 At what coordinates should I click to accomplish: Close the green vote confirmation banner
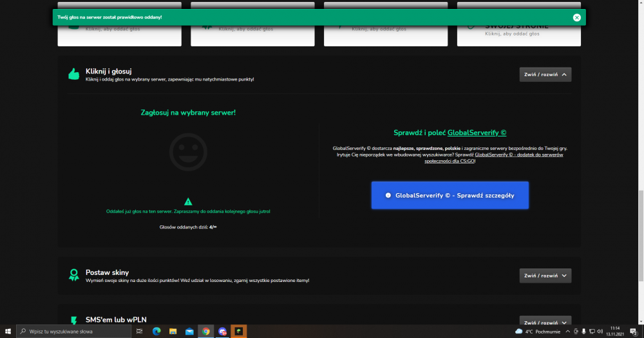click(576, 17)
